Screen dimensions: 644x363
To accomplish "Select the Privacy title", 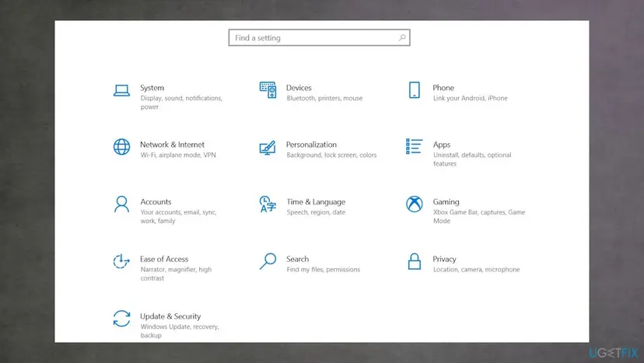I will pos(444,260).
